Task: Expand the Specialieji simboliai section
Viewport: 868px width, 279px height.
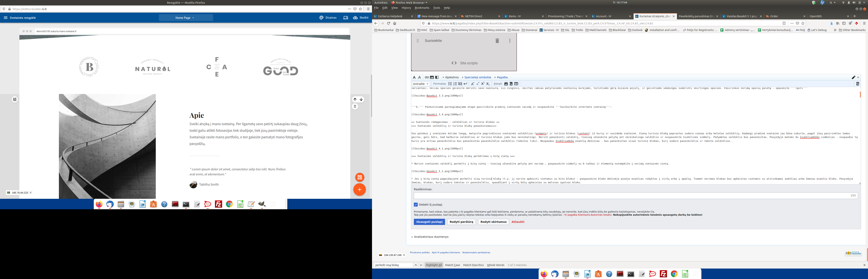Action: (477, 77)
